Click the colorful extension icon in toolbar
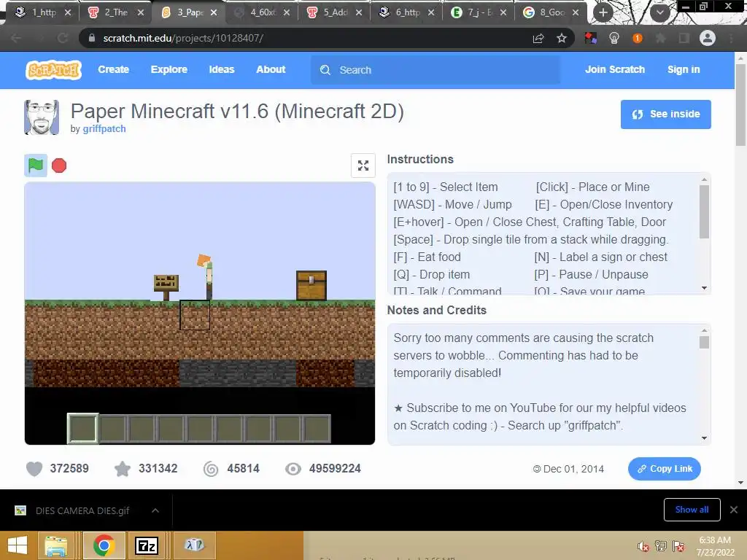 pyautogui.click(x=591, y=38)
